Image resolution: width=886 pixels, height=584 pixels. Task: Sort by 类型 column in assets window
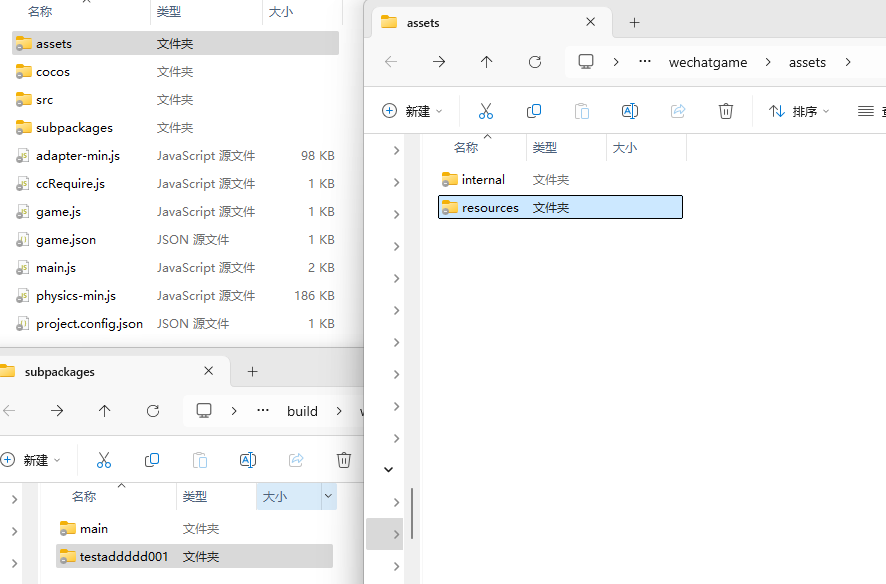(x=545, y=147)
